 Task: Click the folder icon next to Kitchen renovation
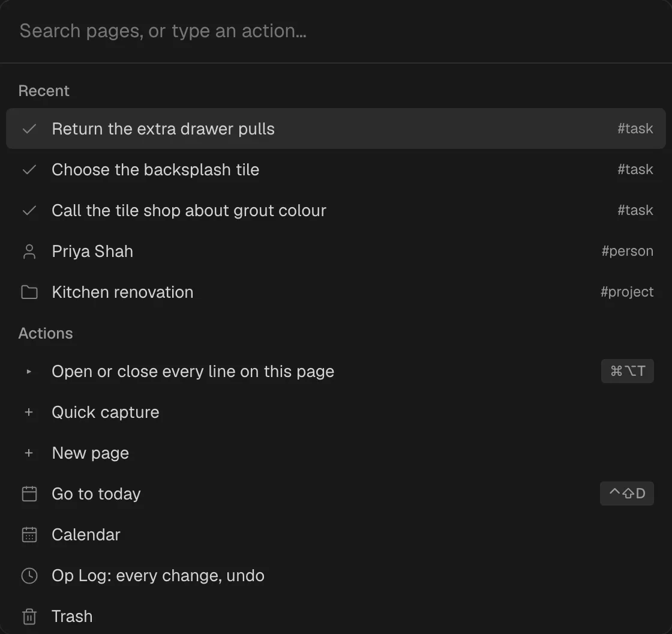point(29,292)
